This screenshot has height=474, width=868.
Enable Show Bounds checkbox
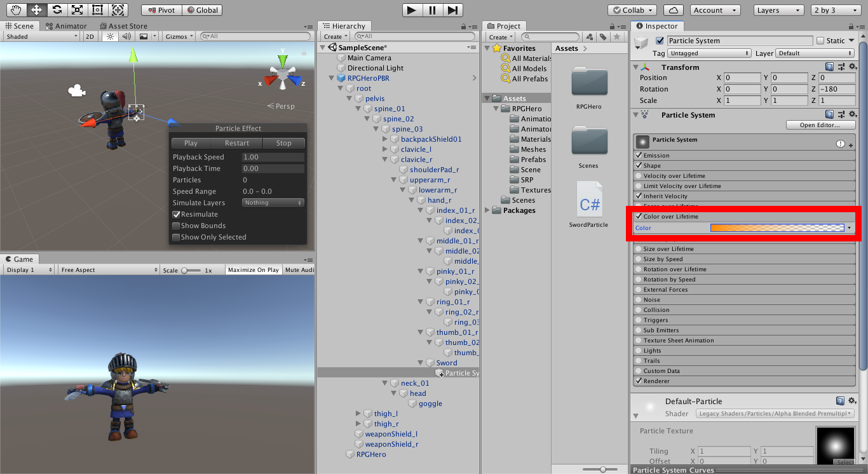pyautogui.click(x=177, y=226)
